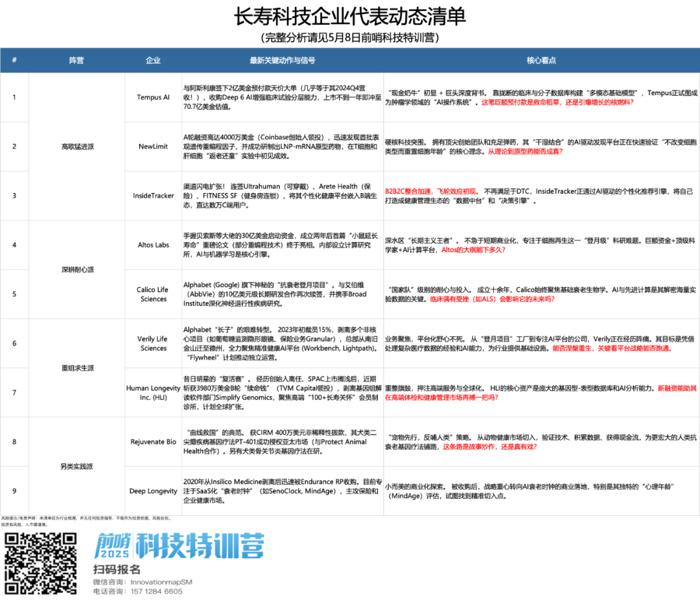The image size is (700, 604).
Task: Select the Tempus AI company cell
Action: (153, 97)
